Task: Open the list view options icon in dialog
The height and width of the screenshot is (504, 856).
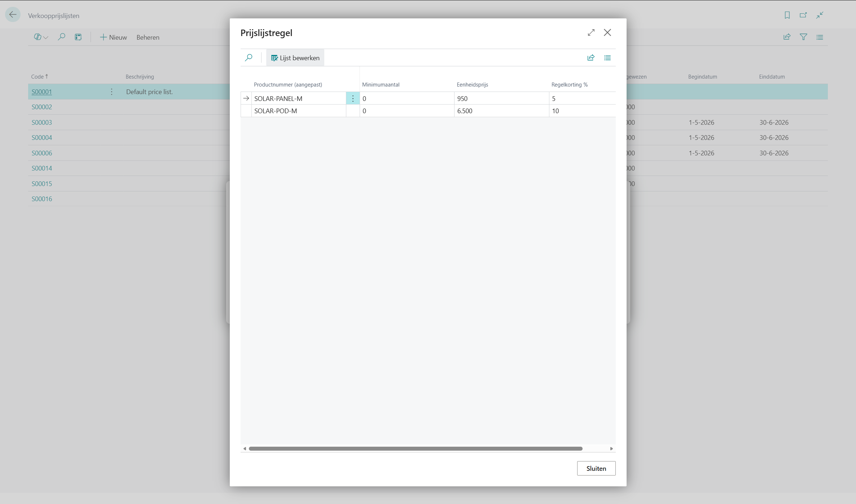Action: (607, 58)
